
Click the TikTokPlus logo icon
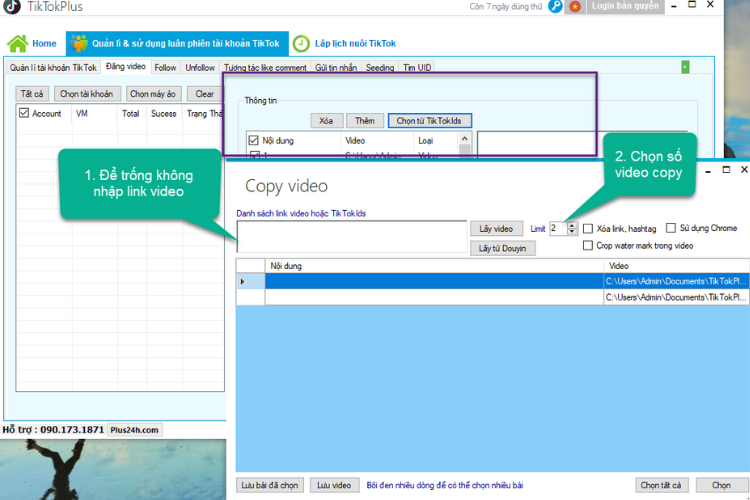click(11, 6)
